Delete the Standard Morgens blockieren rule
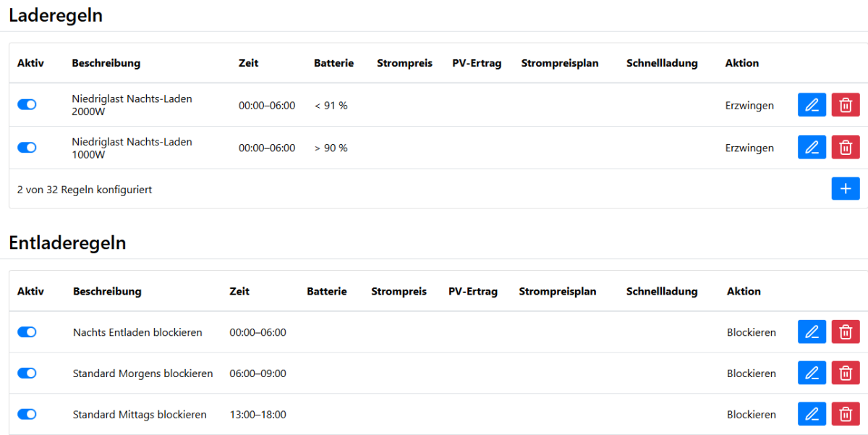Image resolution: width=868 pixels, height=435 pixels. [x=846, y=373]
